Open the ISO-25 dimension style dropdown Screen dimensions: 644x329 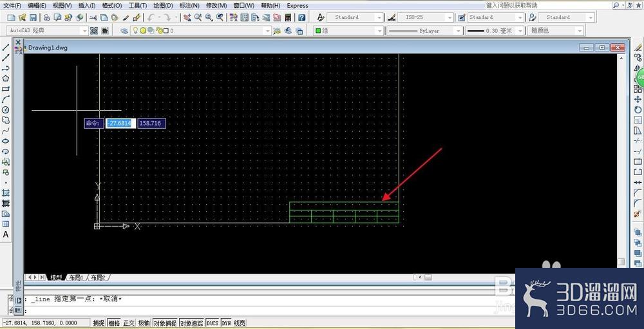coord(450,17)
